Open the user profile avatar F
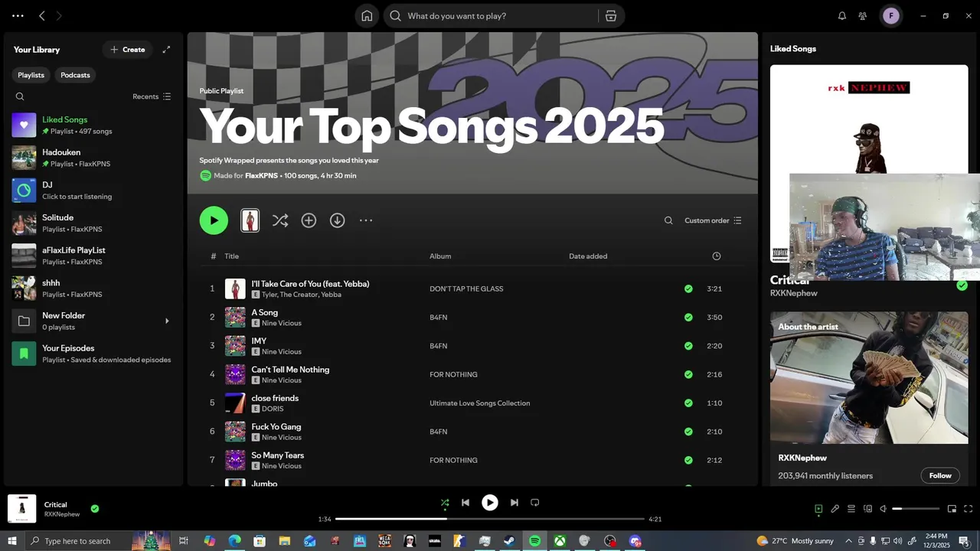The height and width of the screenshot is (551, 980). 891,16
